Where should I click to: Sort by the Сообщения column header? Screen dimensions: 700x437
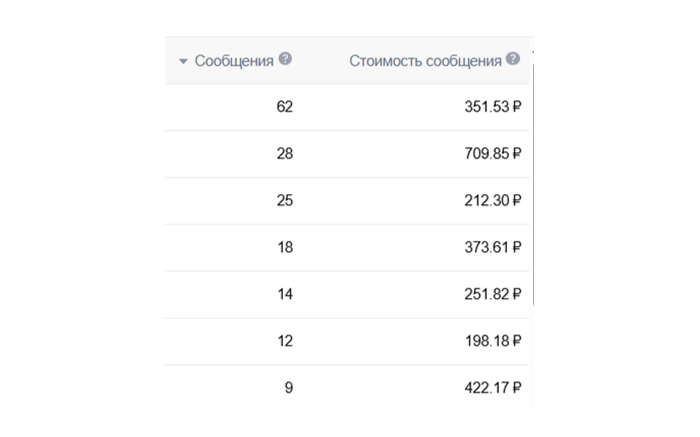pos(234,61)
